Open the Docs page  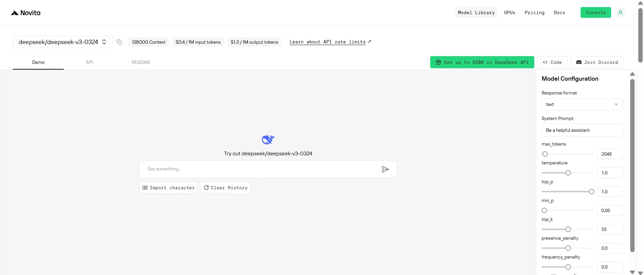click(x=559, y=12)
